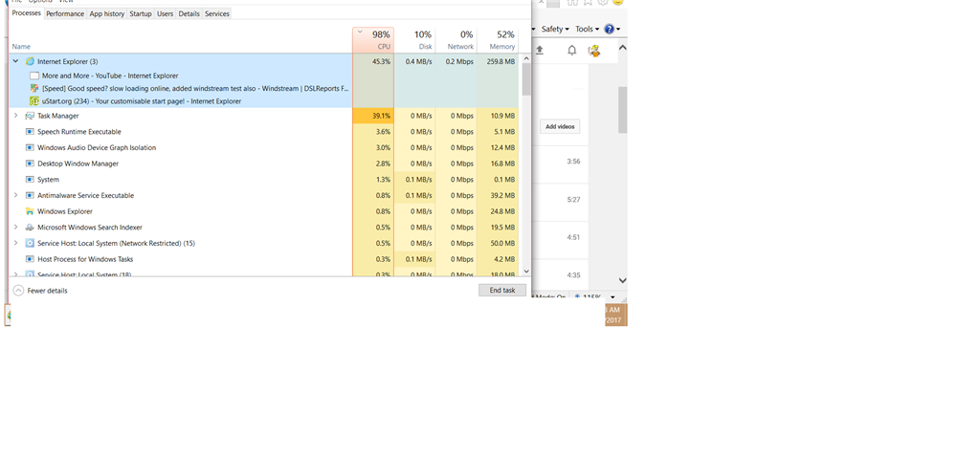Click the sort chevron above CPU column
The image size is (980, 459).
pyautogui.click(x=360, y=32)
